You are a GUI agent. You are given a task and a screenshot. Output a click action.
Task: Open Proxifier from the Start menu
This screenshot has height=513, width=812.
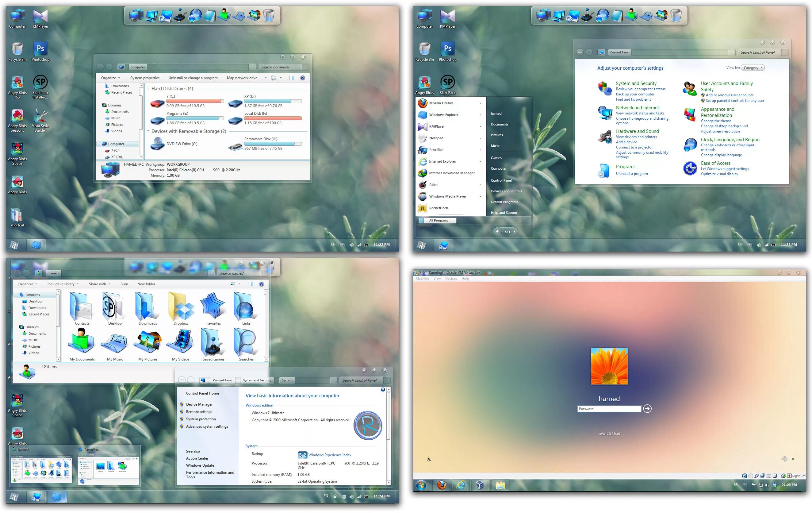coord(436,149)
